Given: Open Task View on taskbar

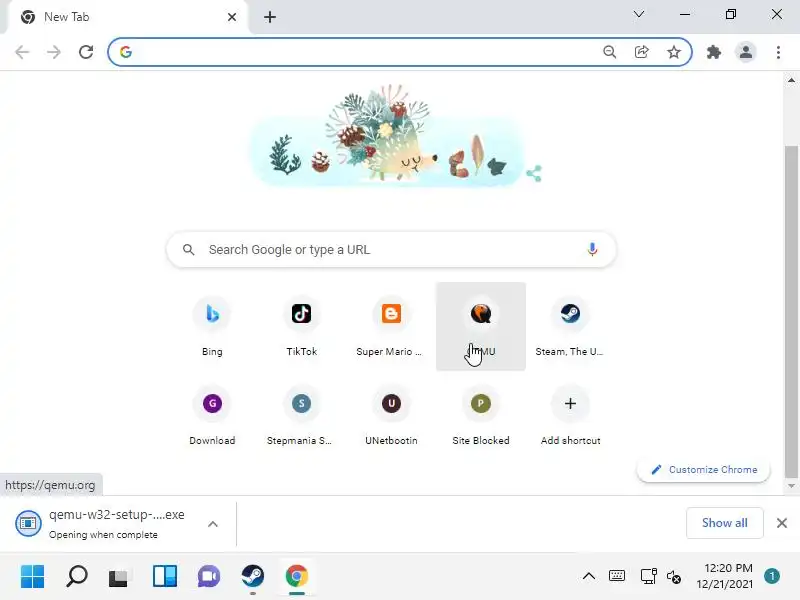Looking at the screenshot, I should (x=120, y=577).
